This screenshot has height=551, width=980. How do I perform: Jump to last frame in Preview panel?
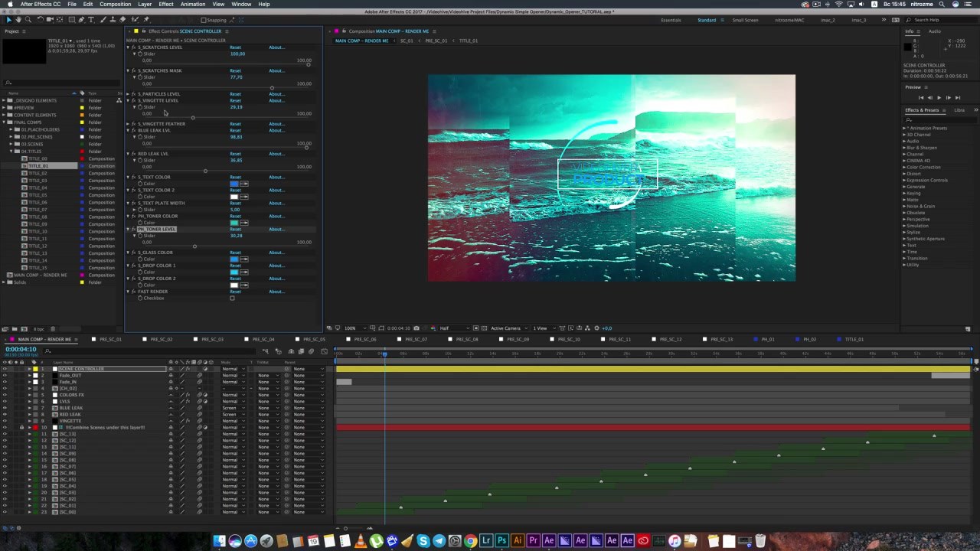957,98
